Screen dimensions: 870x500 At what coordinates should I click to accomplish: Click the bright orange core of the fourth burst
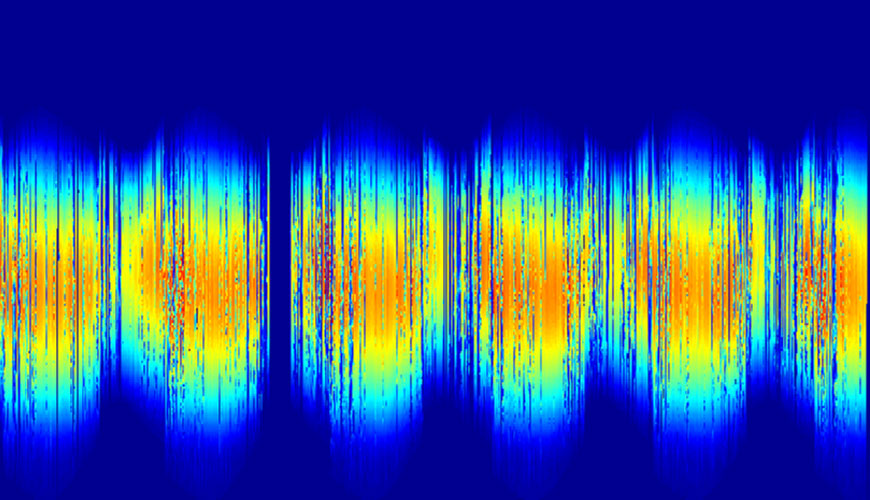[x=545, y=290]
